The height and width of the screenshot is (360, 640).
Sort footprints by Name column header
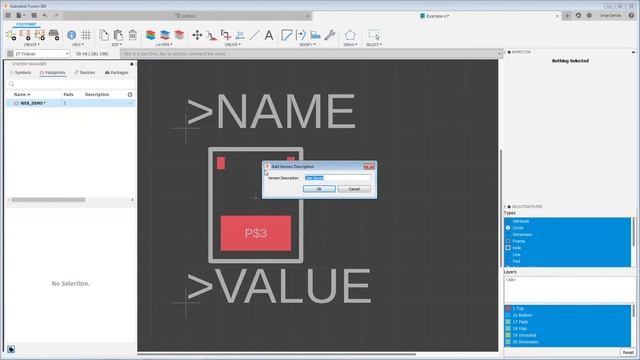pyautogui.click(x=22, y=95)
